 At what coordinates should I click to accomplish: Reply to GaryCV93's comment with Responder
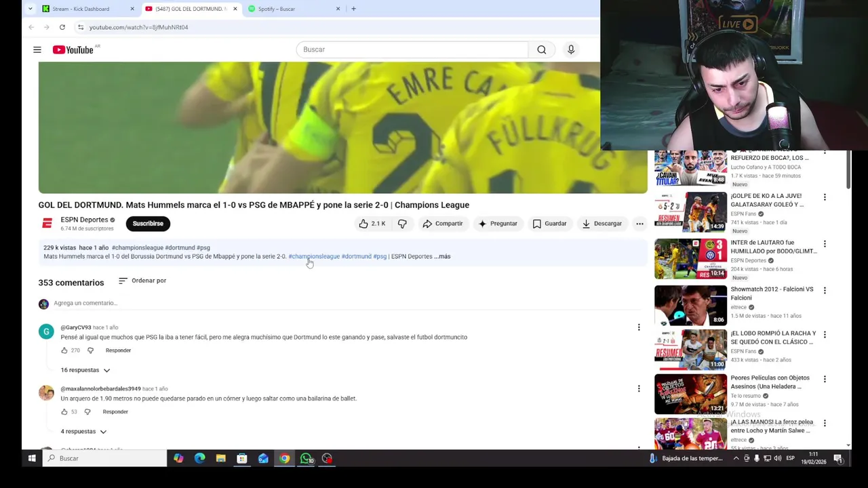pyautogui.click(x=118, y=350)
